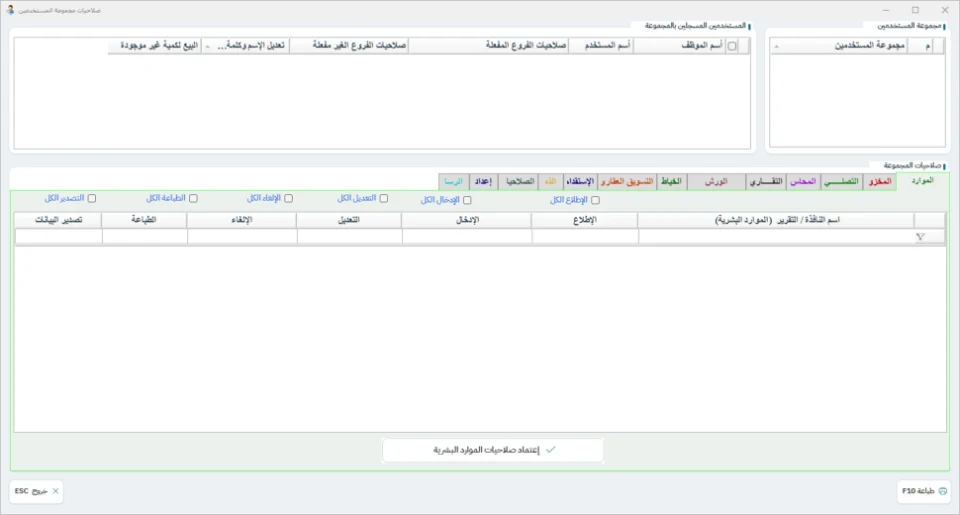This screenshot has height=515, width=960.
Task: Open the الموارد tab
Action: 923,181
